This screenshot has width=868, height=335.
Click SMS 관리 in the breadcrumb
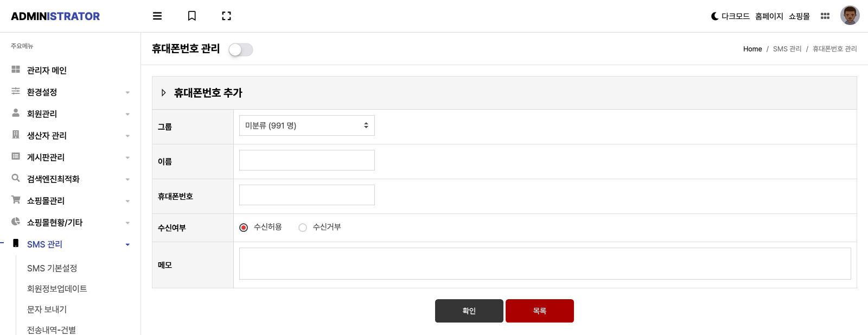click(x=787, y=49)
